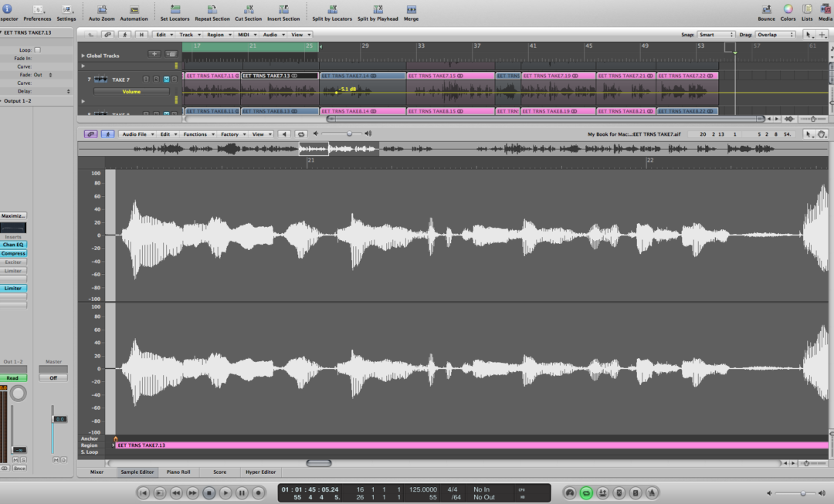Click the Set Locators icon
This screenshot has height=504, width=834.
click(x=175, y=9)
